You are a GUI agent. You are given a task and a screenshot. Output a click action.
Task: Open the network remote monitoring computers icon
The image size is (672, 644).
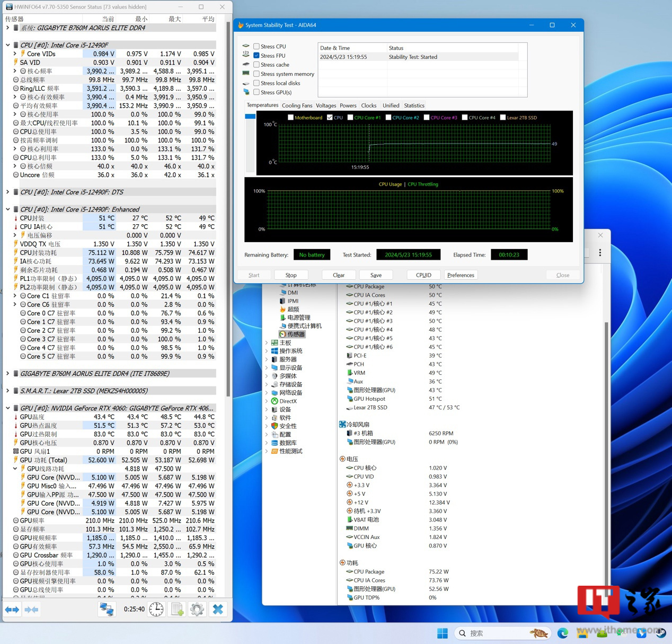[x=107, y=610]
